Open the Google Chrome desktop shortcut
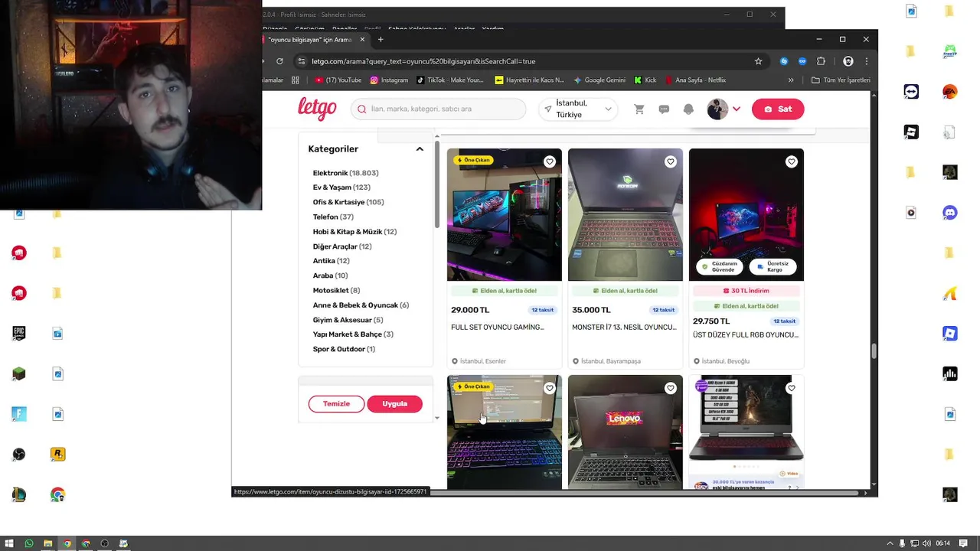 click(x=57, y=495)
